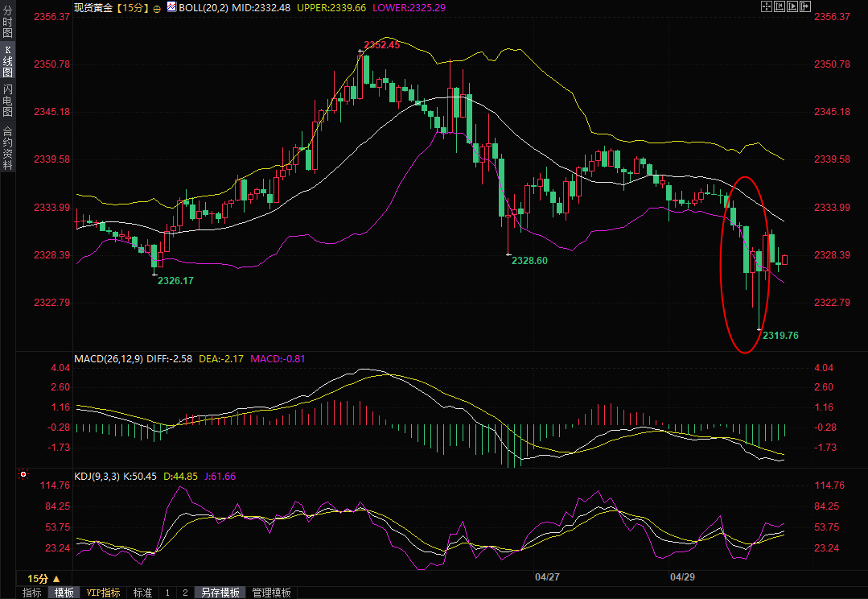Click the crosshair cursor icon at top right
The image size is (868, 599).
click(765, 6)
